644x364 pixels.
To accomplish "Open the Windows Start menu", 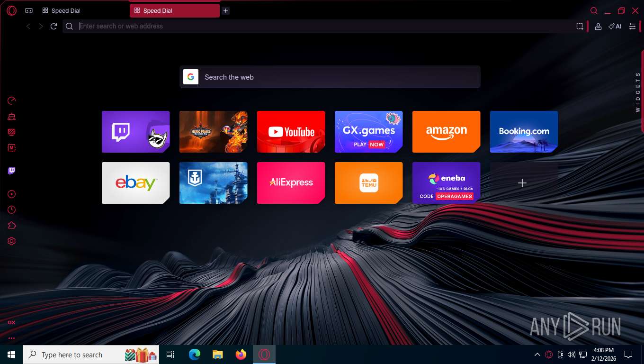I will pos(11,355).
